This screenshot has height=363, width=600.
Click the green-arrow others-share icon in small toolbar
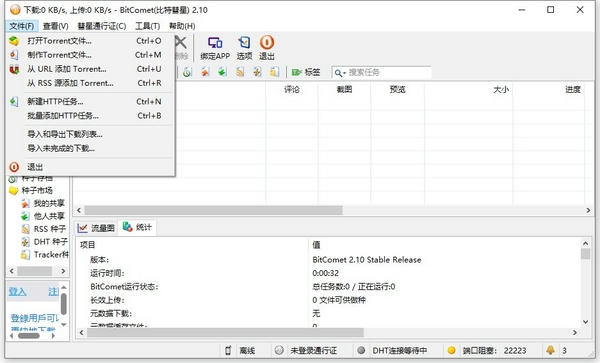point(223,72)
